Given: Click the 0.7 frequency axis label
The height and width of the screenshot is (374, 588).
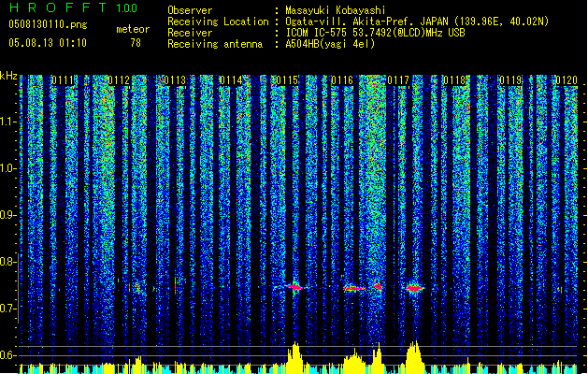Looking at the screenshot, I should pos(8,309).
